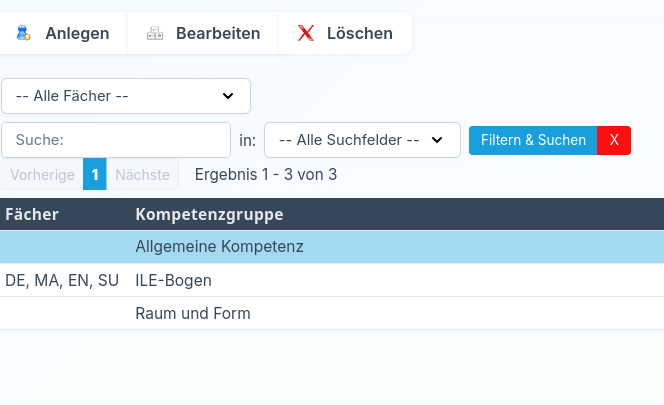Open the Alle Fächer dropdown

[x=126, y=96]
